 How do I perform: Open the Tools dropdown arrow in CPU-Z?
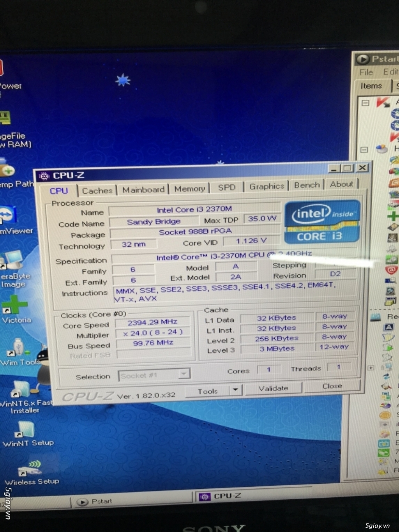click(235, 390)
